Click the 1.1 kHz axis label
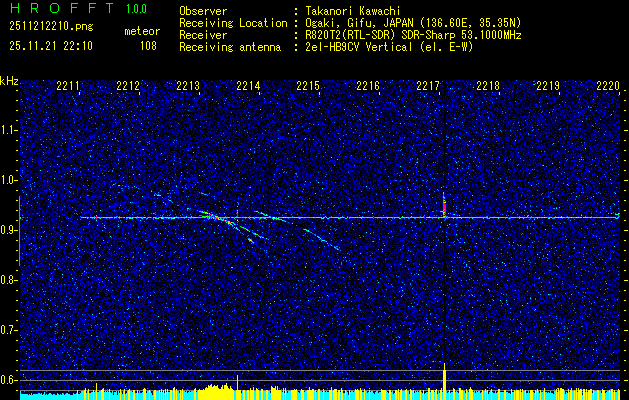This screenshot has height=400, width=629. coord(8,130)
